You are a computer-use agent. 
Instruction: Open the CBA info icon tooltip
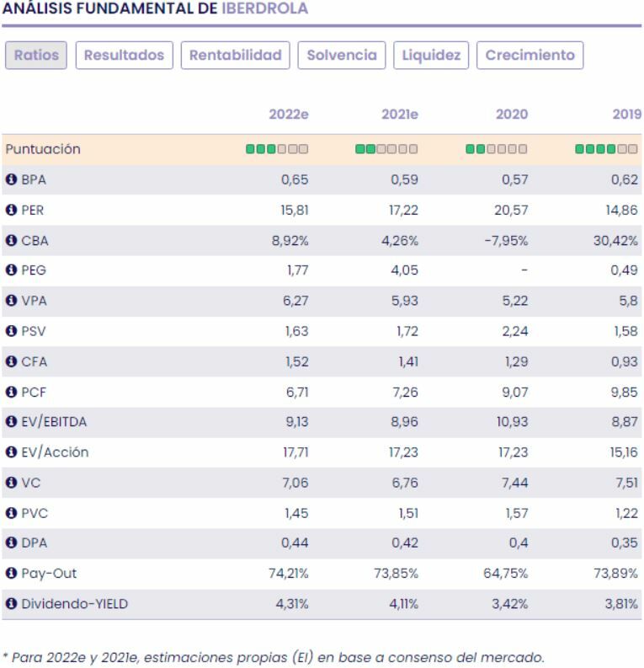(x=12, y=240)
